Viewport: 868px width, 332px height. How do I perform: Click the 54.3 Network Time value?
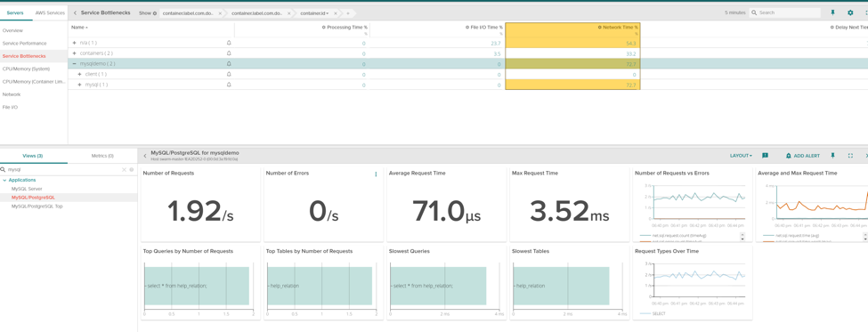click(630, 43)
